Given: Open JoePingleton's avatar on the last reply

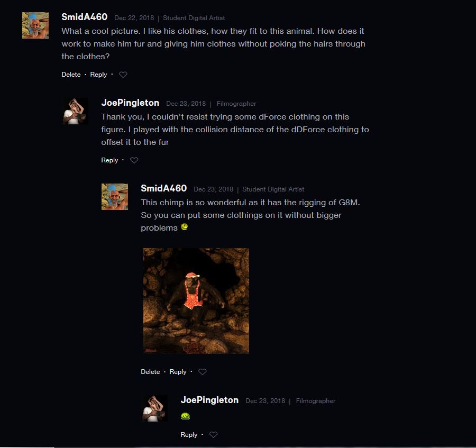Looking at the screenshot, I should [x=154, y=408].
